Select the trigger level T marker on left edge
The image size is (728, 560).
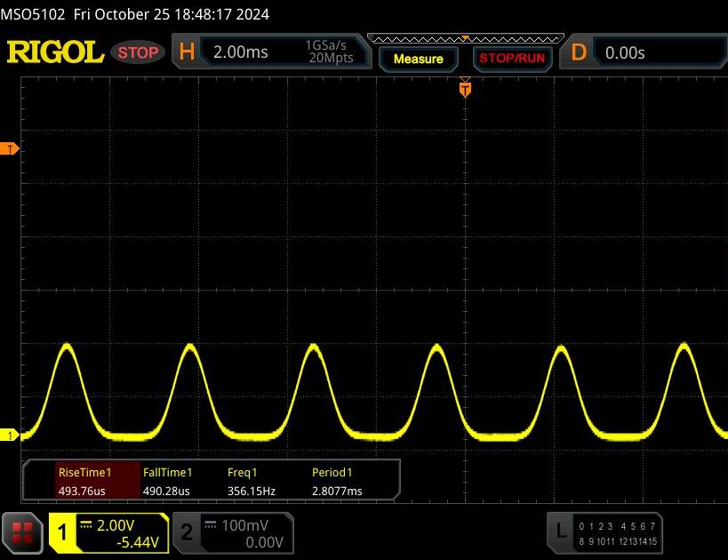(11, 148)
